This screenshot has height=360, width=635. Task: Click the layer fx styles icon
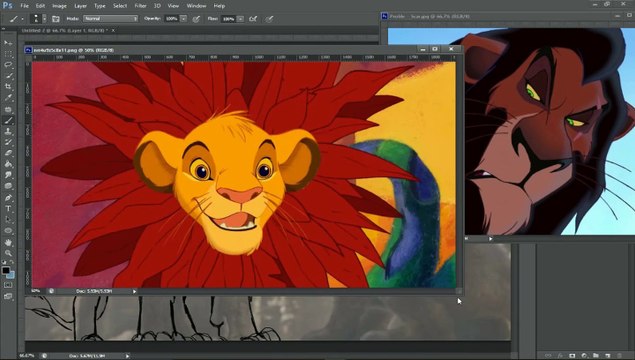560,356
